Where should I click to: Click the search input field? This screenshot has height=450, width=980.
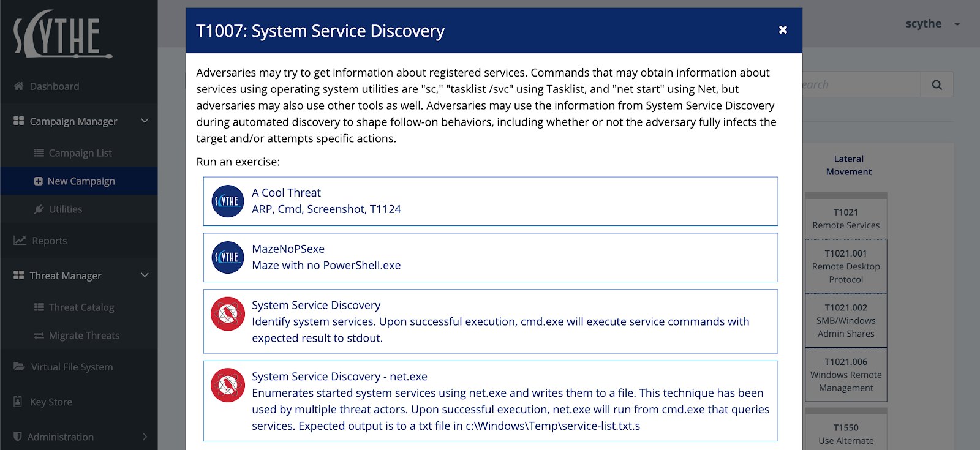[x=861, y=84]
